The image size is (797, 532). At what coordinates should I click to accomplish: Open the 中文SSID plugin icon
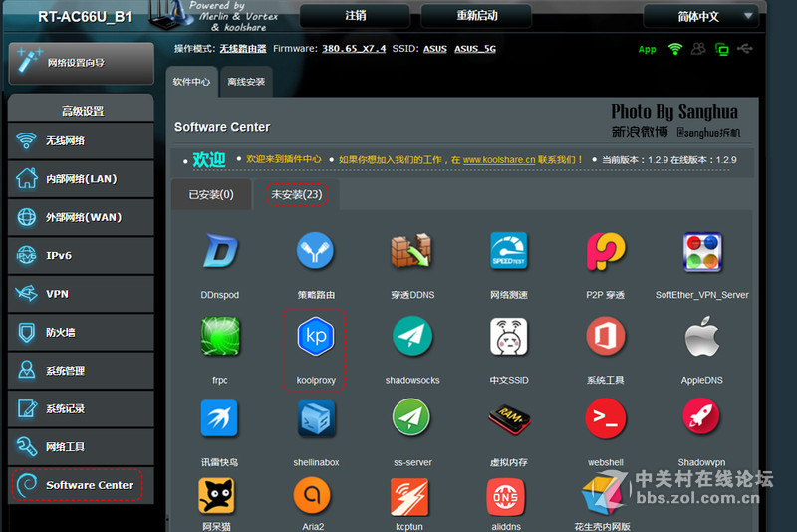tap(509, 337)
